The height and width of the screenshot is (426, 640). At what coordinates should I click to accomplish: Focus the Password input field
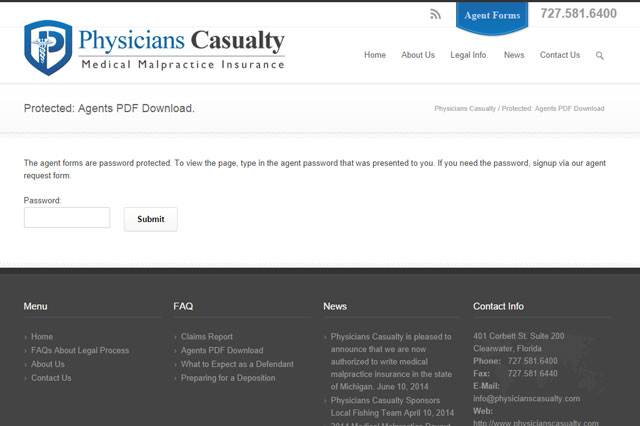click(x=67, y=217)
